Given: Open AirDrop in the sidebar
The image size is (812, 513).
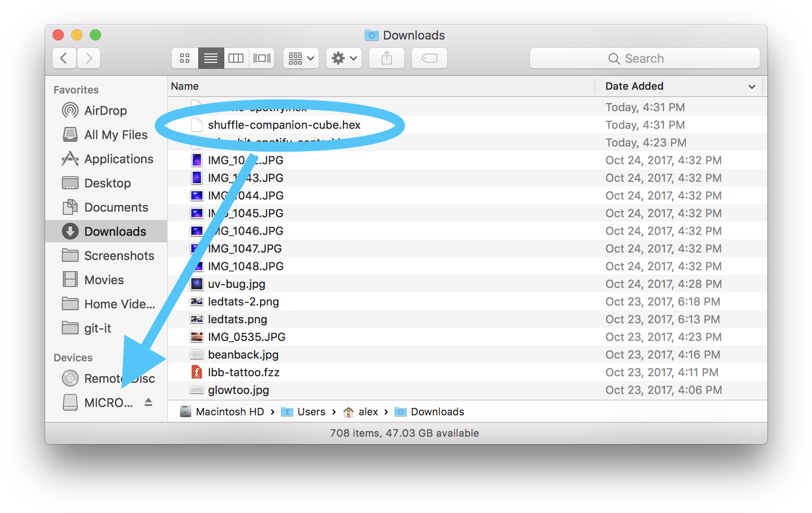Looking at the screenshot, I should tap(105, 111).
